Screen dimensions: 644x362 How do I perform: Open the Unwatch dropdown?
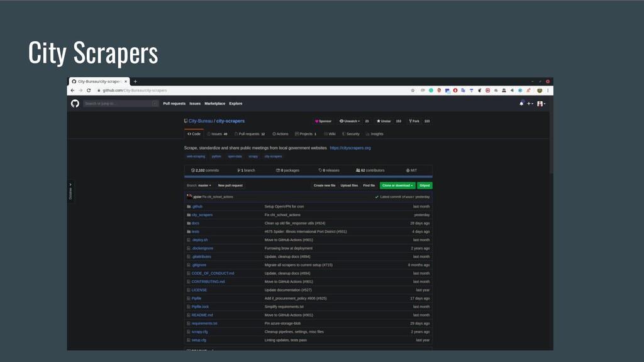pos(350,121)
